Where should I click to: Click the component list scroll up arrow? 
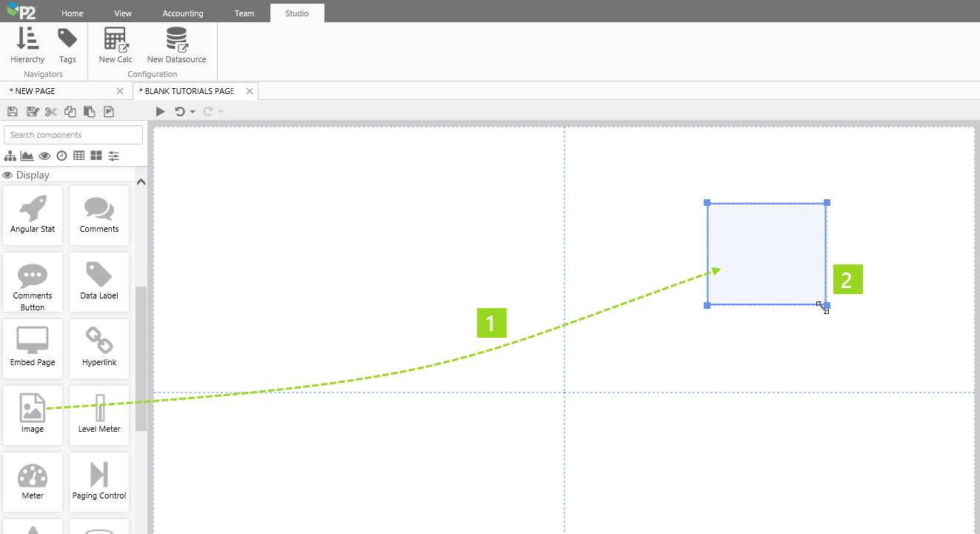[141, 182]
